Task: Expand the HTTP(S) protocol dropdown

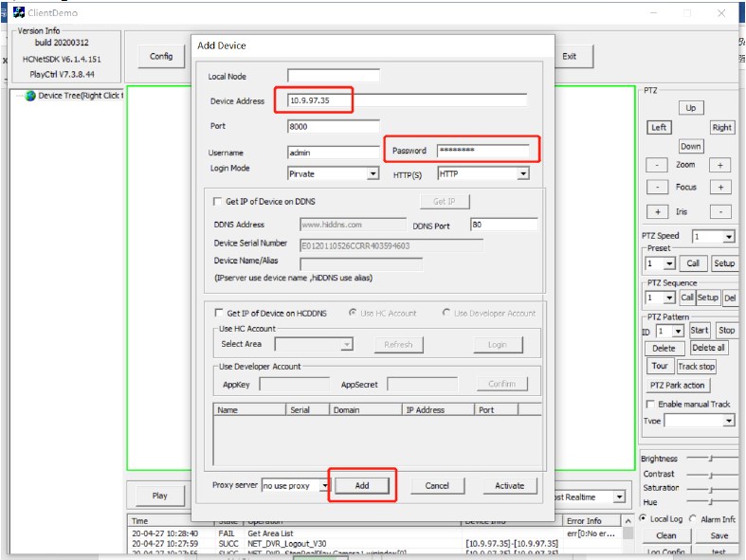Action: (522, 174)
